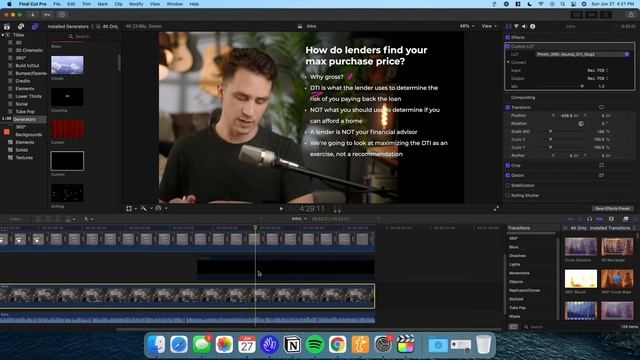
Task: Select the Backgrounds generators category
Action: [29, 134]
